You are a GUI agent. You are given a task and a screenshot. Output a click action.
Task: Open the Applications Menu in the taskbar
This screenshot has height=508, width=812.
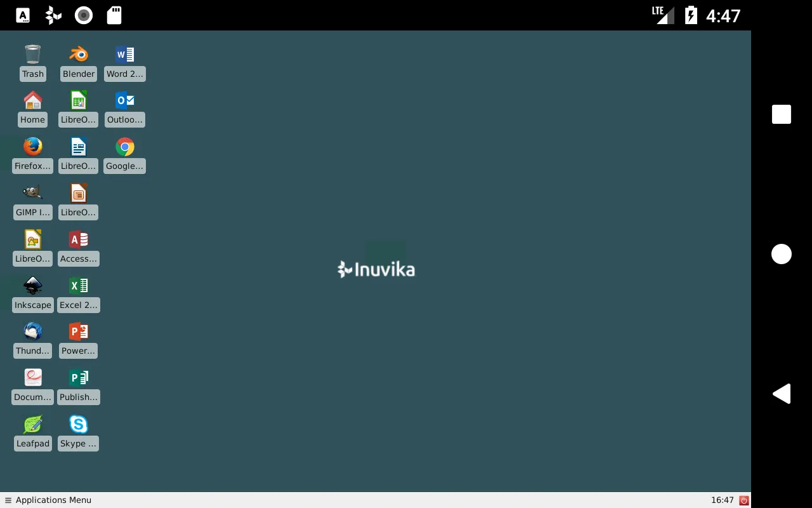[48, 500]
